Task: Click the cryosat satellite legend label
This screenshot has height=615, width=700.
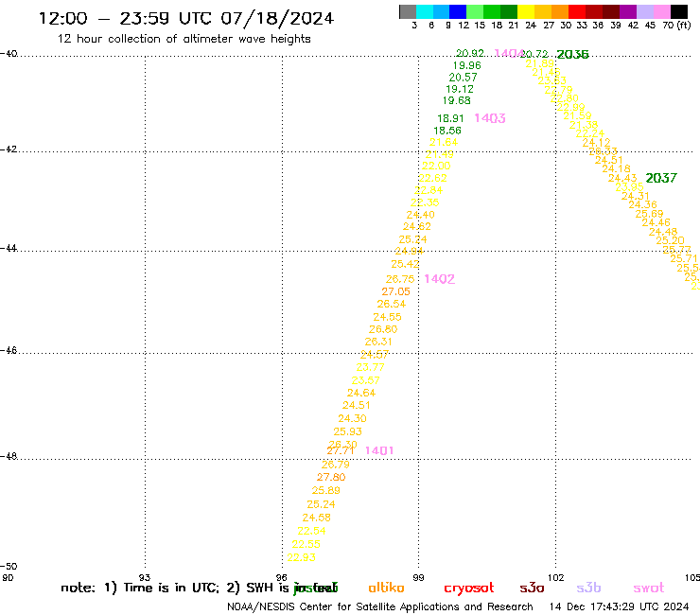Action: [469, 589]
